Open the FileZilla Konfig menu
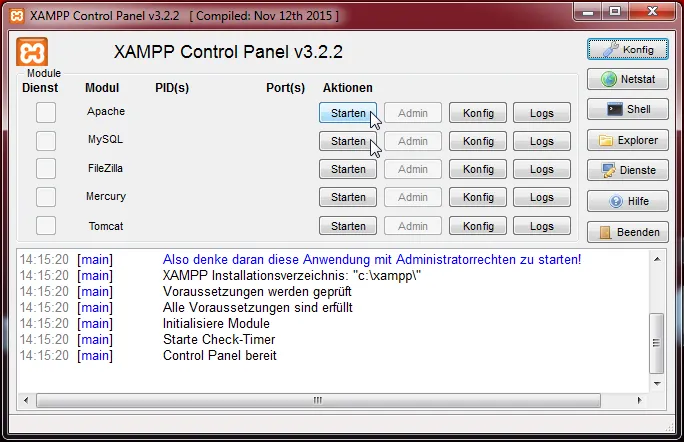This screenshot has width=684, height=442. [478, 169]
